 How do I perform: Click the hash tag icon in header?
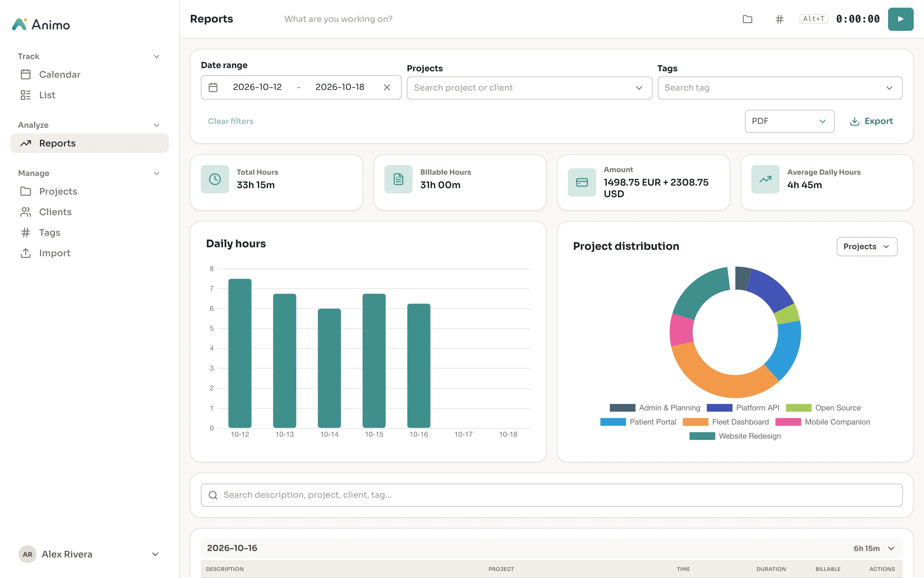pos(779,19)
